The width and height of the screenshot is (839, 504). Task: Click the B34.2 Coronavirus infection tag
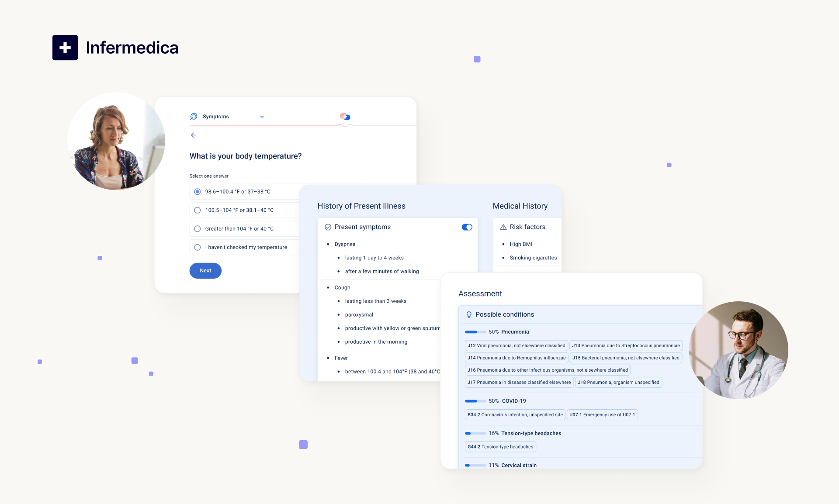tap(515, 415)
